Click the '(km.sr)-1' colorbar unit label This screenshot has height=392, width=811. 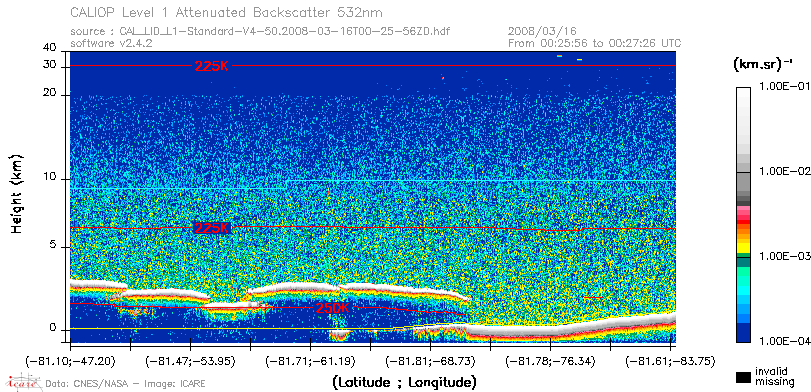pos(763,64)
